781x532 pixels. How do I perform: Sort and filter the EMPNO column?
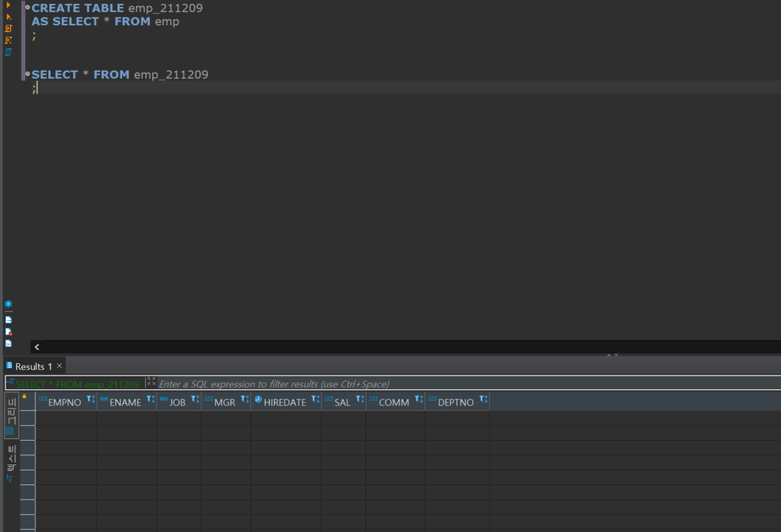click(x=91, y=399)
